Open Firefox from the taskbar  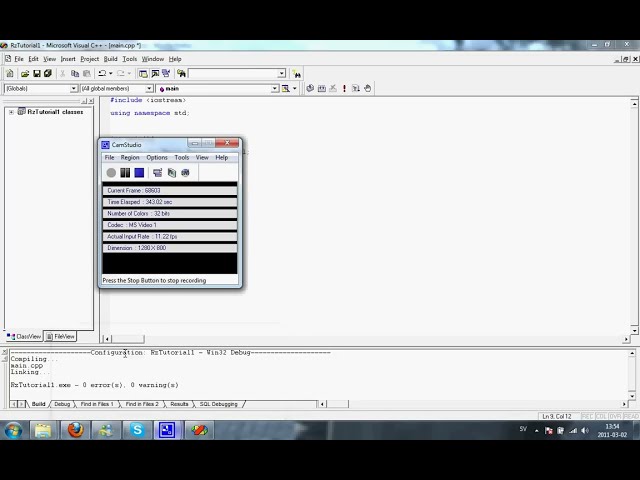76,430
